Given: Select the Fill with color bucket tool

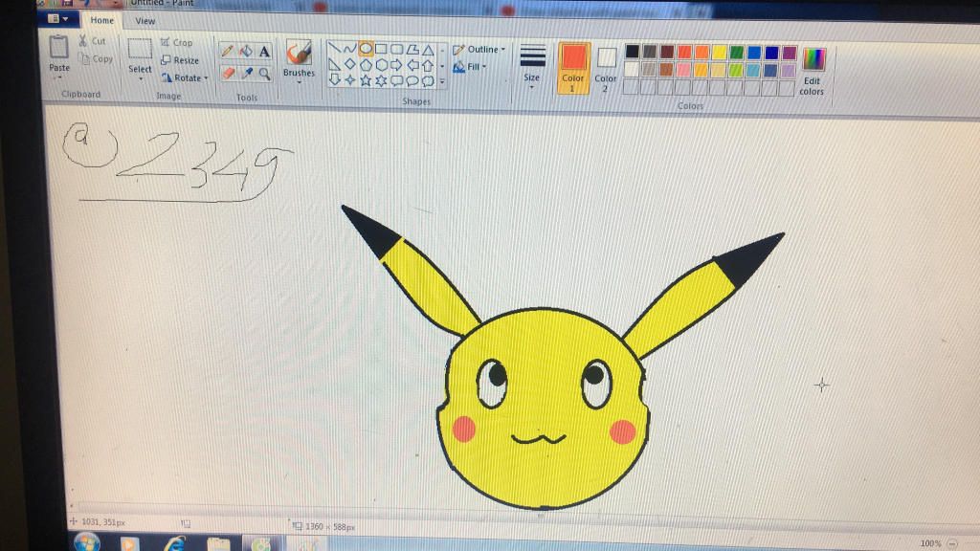Looking at the screenshot, I should click(x=246, y=52).
